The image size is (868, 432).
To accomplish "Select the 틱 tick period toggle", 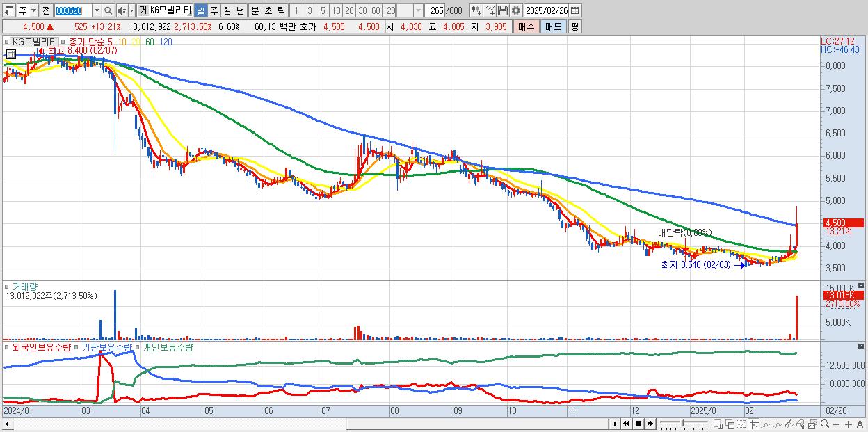I will (x=281, y=10).
